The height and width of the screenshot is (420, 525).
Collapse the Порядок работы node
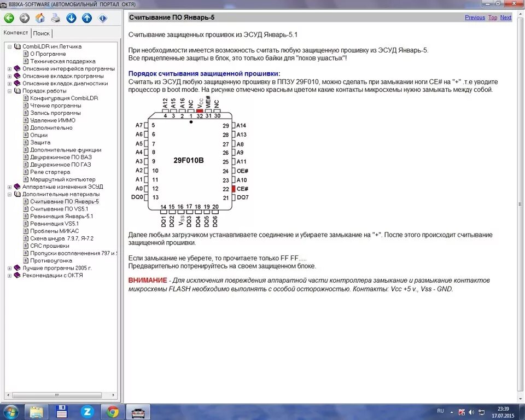tap(9, 91)
